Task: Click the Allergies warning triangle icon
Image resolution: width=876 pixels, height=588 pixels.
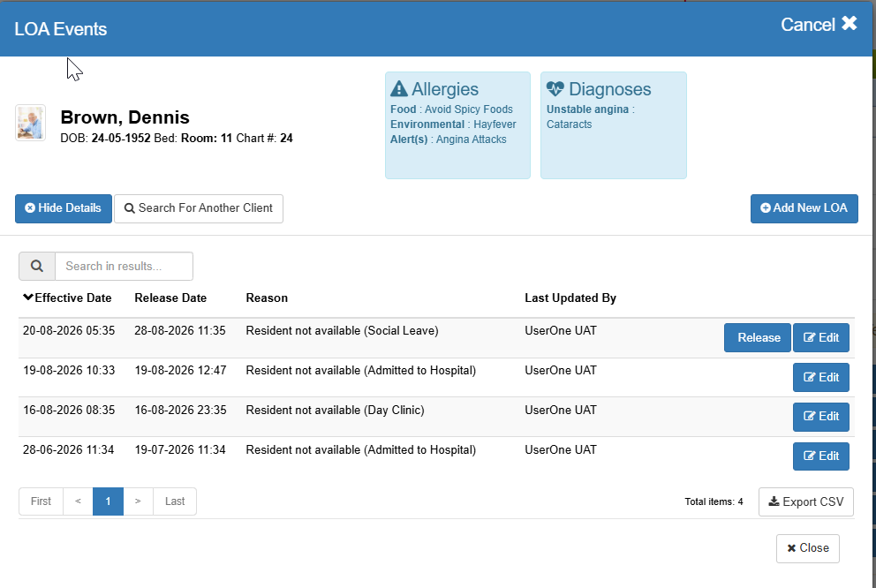Action: (x=399, y=89)
